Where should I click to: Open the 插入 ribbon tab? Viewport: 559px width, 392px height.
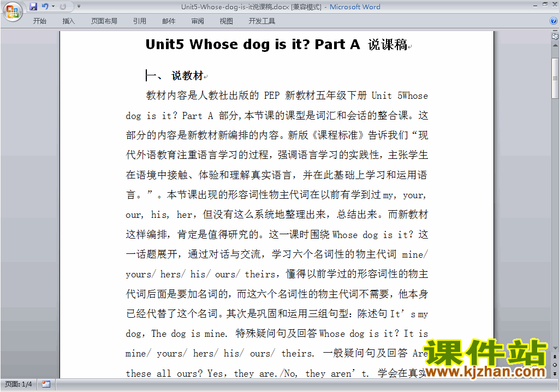(x=68, y=21)
